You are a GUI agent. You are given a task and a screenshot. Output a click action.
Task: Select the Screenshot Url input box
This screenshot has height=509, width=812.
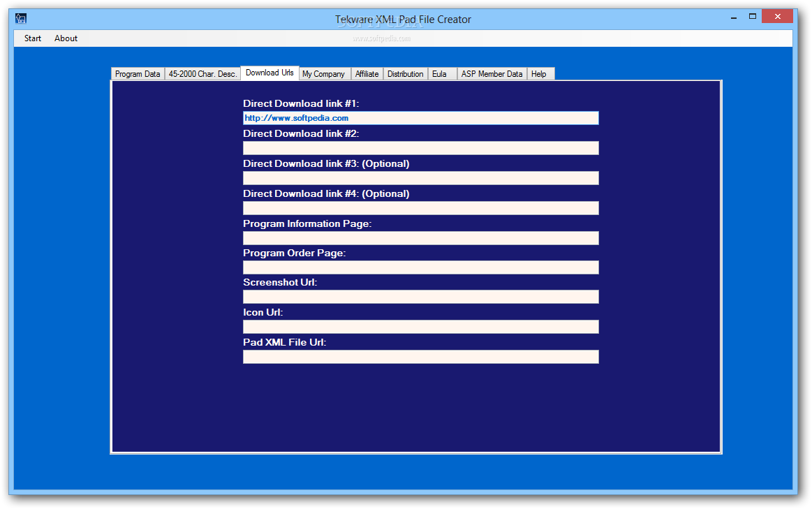coord(420,297)
